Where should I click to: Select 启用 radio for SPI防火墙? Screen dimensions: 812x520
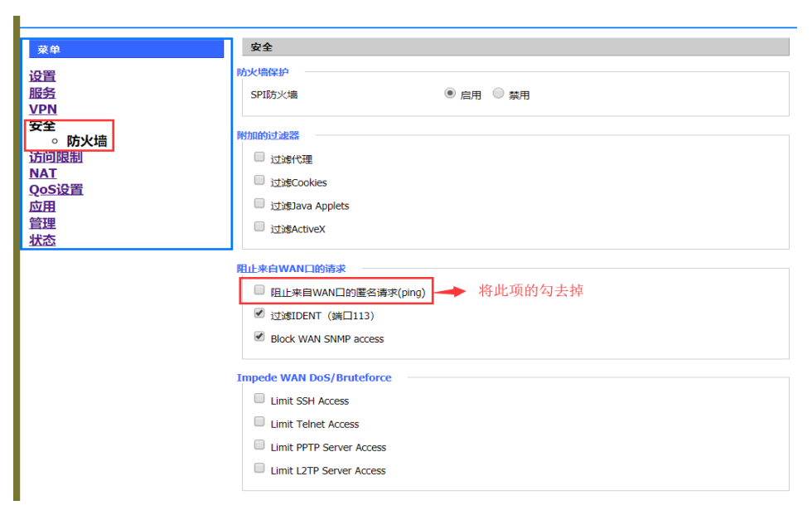[x=449, y=94]
